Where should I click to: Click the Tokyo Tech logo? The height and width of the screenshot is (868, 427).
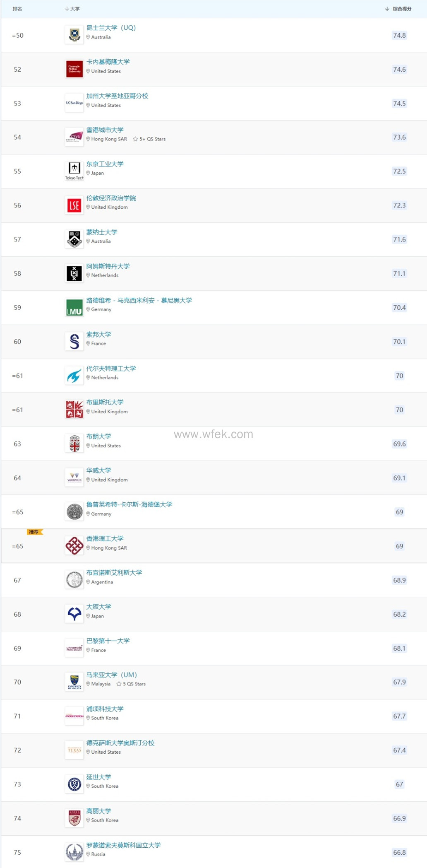point(74,171)
